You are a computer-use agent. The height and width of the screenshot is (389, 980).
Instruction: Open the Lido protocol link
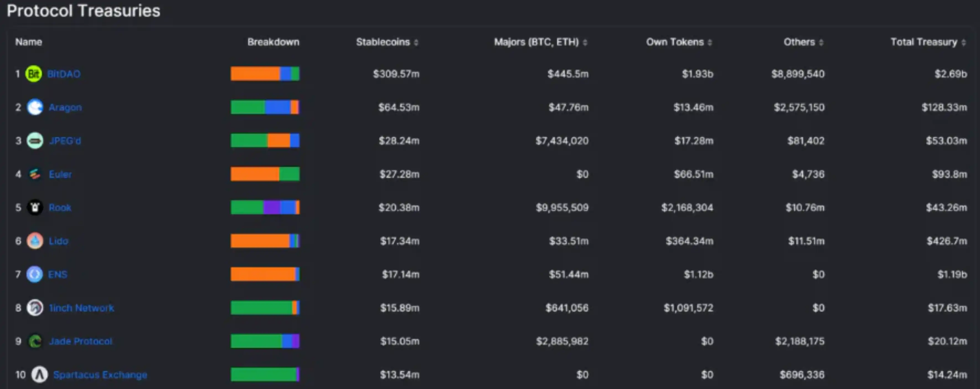point(58,241)
